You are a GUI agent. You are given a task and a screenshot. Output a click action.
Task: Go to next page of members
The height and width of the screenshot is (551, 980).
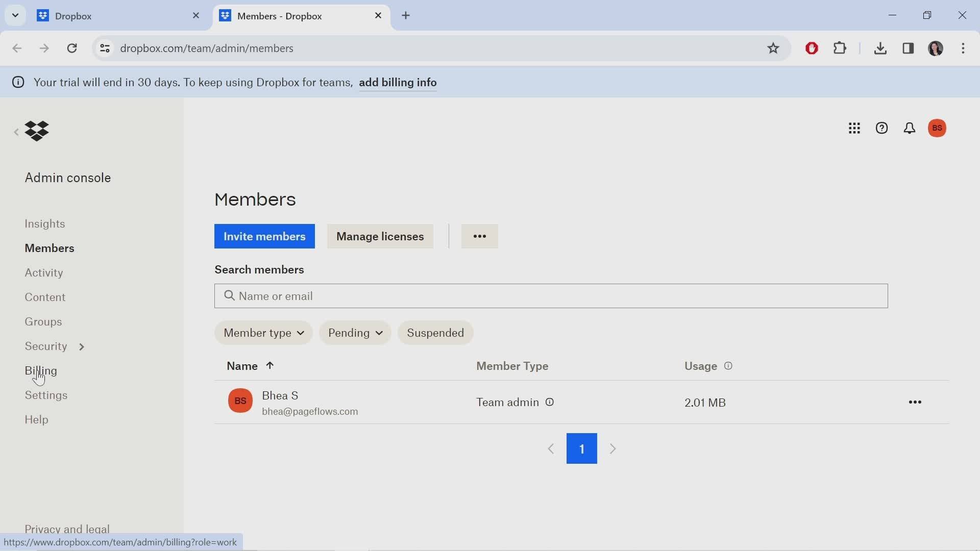tap(613, 449)
